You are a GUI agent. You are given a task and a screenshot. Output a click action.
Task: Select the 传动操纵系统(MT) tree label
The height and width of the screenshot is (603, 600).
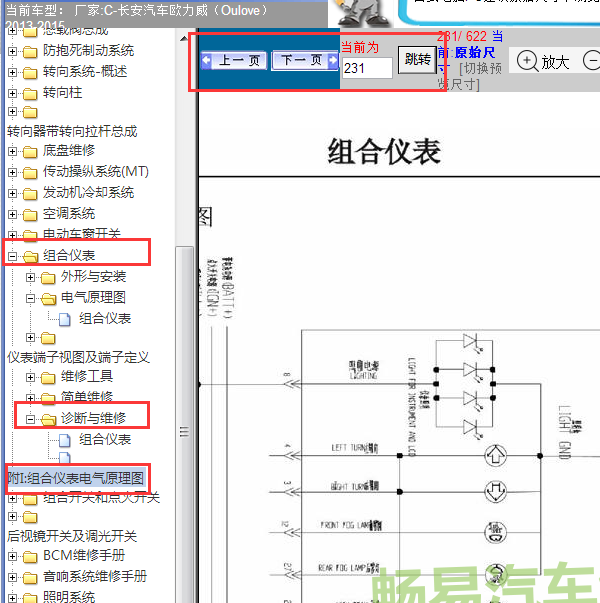tap(96, 172)
